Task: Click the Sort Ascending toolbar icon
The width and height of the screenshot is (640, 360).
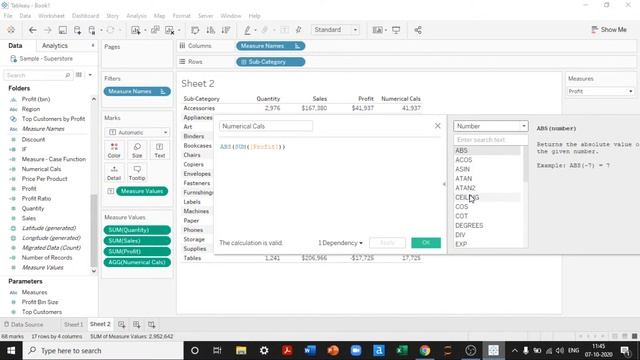Action: [211, 30]
